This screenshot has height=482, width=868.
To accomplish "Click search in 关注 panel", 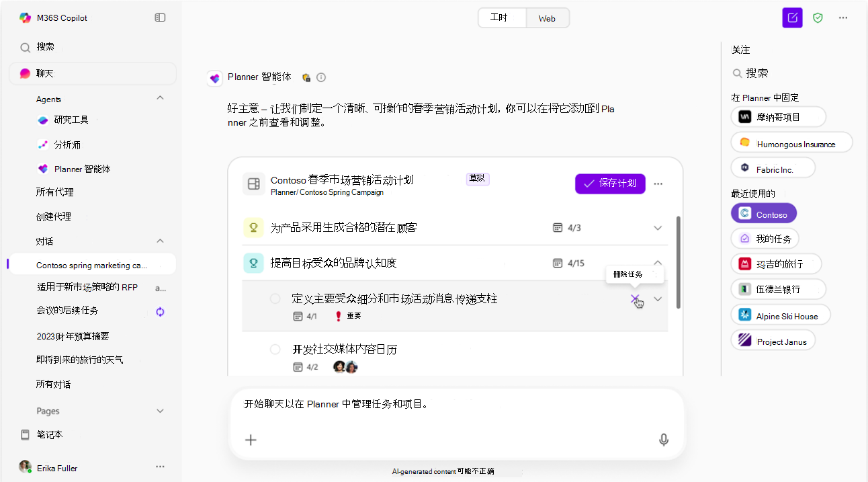I will coord(750,73).
